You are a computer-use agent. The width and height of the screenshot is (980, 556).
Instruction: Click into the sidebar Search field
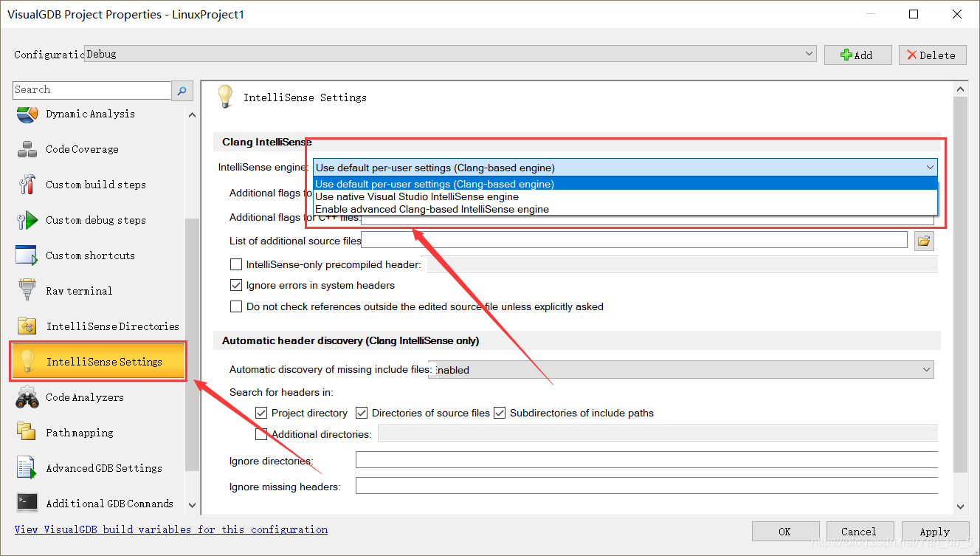[x=92, y=90]
